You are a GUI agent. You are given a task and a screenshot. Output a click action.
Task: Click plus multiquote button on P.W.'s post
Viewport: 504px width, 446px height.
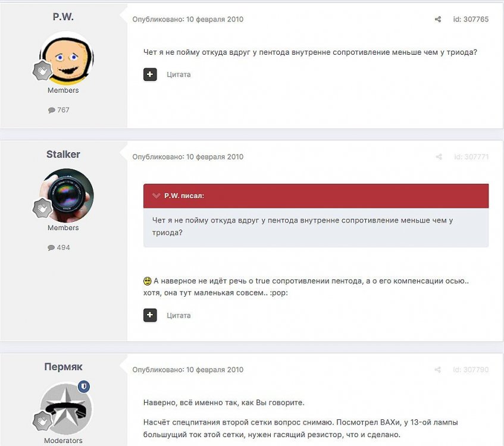coord(150,74)
